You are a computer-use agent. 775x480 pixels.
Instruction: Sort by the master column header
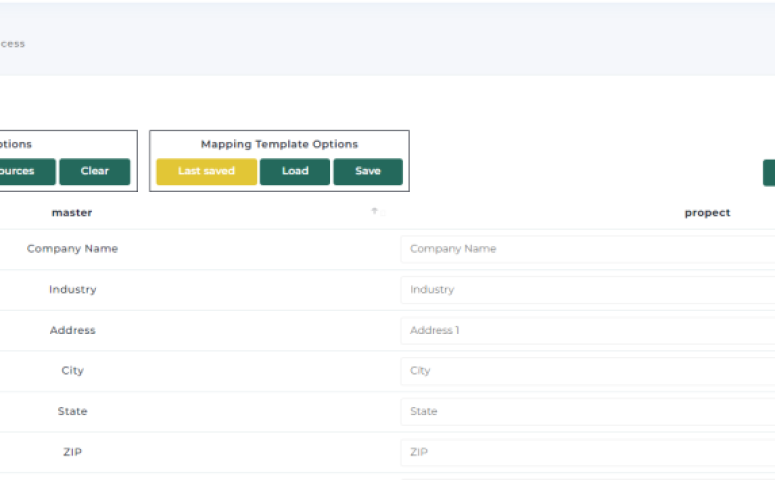click(x=72, y=213)
